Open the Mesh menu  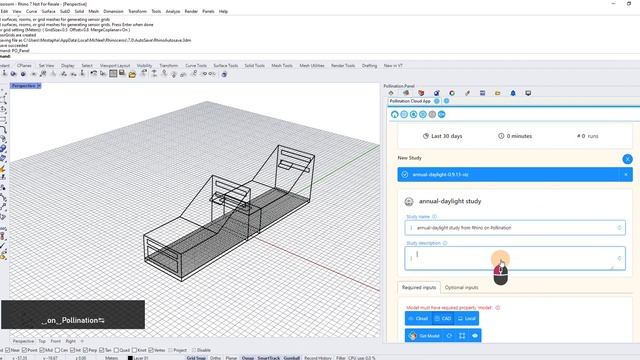point(94,11)
